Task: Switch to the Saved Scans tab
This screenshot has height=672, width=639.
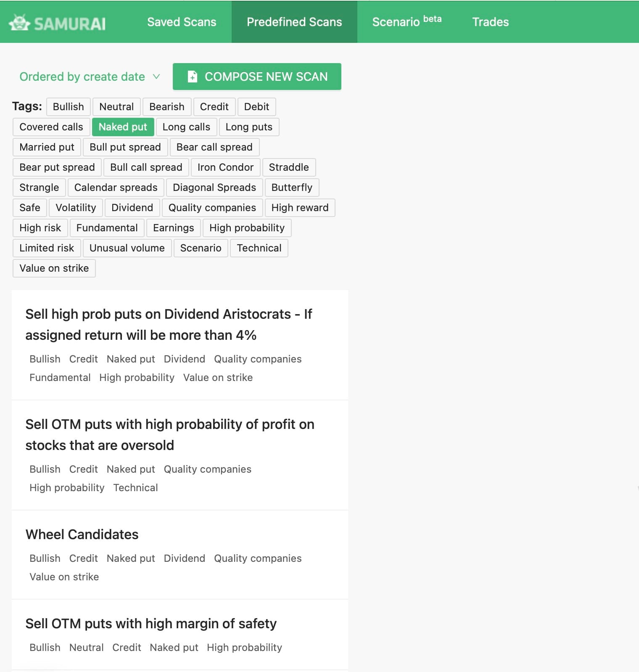Action: click(x=182, y=22)
